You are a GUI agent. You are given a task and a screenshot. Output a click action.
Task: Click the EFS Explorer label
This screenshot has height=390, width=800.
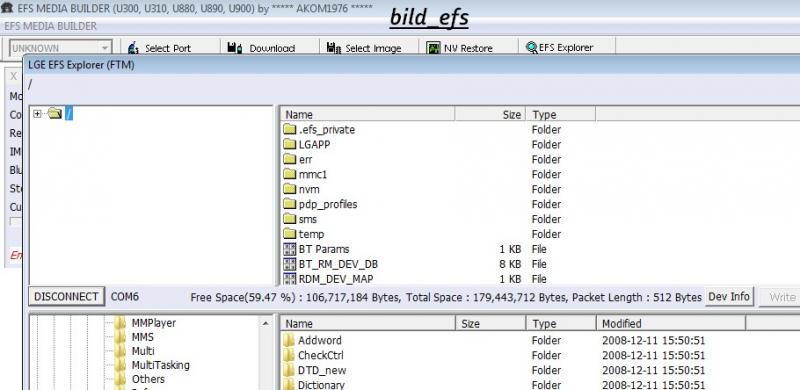(x=566, y=47)
